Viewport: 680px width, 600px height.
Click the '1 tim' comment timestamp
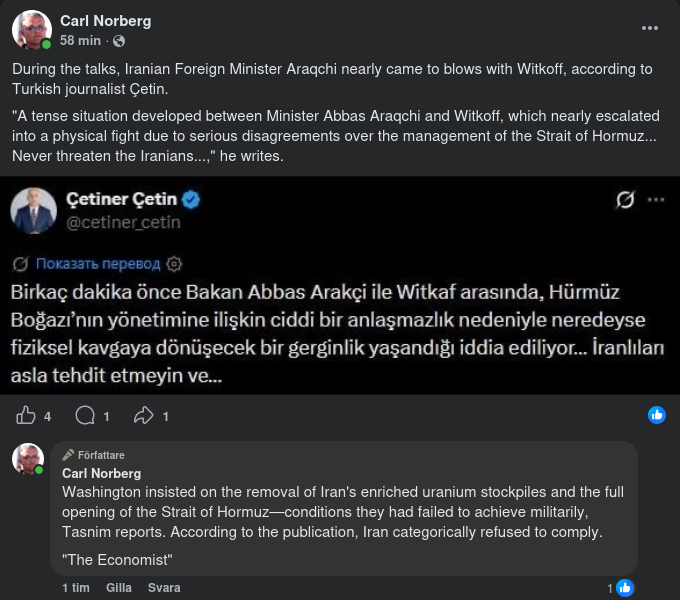pos(76,588)
